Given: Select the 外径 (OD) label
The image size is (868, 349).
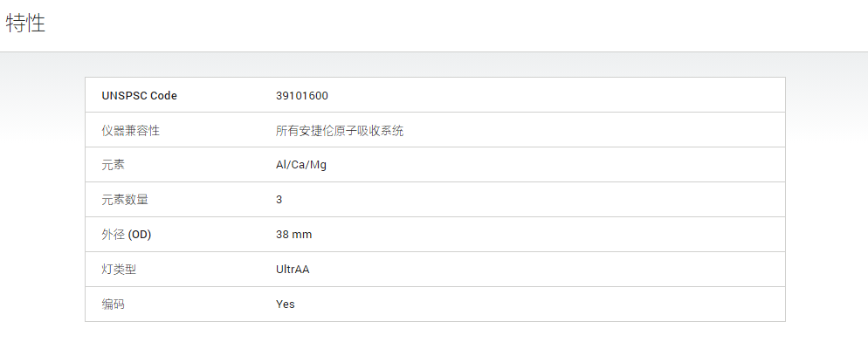Looking at the screenshot, I should point(127,235).
